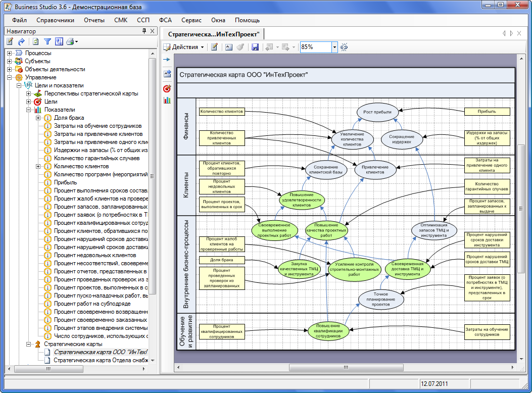Select the bar chart indicator tool in palette
Screen dimensions: 532x393
point(167,100)
